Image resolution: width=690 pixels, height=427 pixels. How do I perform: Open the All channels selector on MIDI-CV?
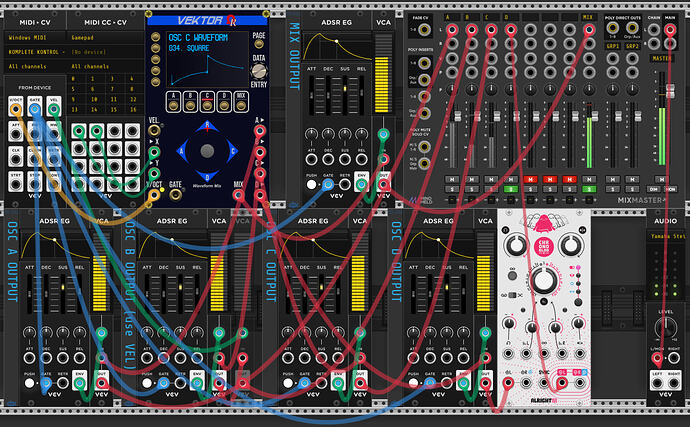[x=35, y=66]
